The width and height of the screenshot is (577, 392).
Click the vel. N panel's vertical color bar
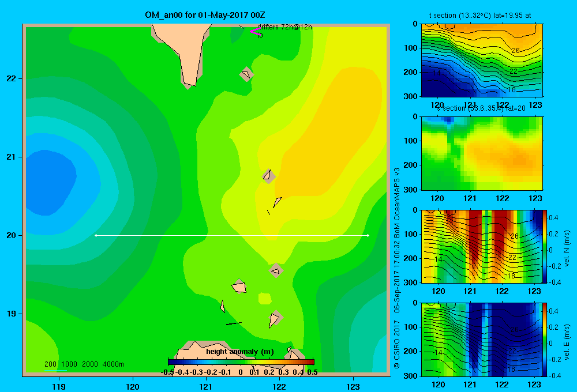[x=545, y=246]
